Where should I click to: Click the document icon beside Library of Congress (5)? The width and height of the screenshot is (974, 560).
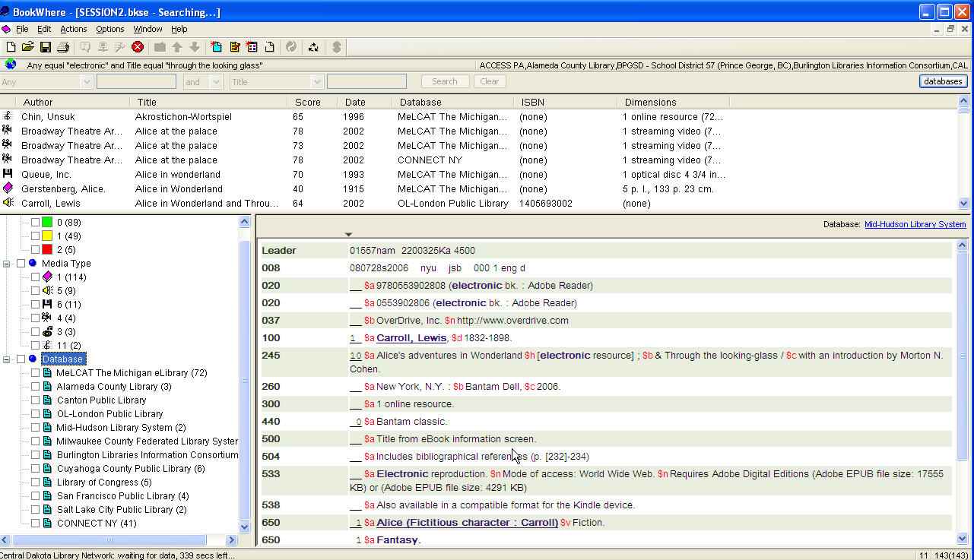coord(47,482)
